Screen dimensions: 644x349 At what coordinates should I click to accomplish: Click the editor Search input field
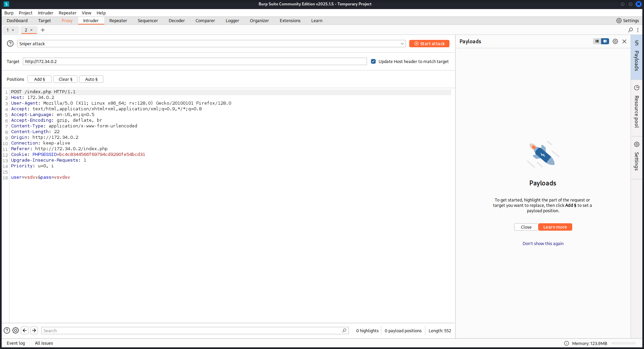click(195, 331)
